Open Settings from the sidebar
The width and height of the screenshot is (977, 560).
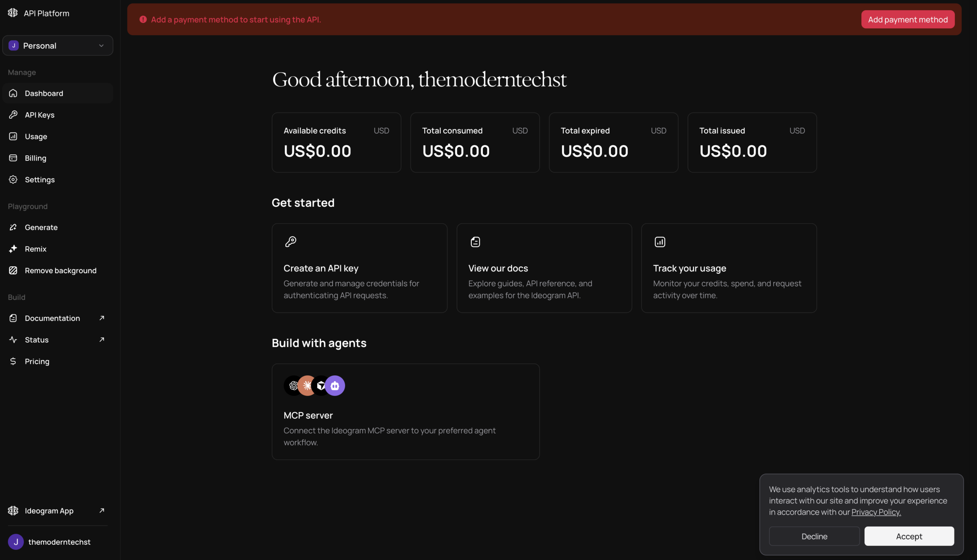click(58, 179)
